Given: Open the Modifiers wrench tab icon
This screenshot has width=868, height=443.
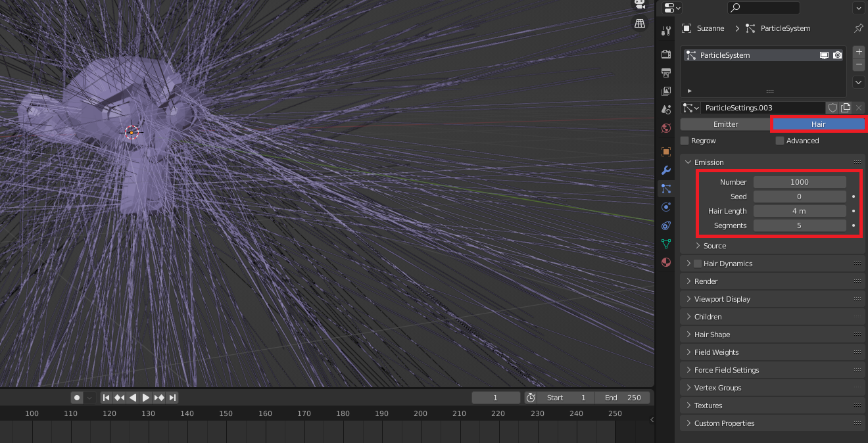Looking at the screenshot, I should 666,170.
